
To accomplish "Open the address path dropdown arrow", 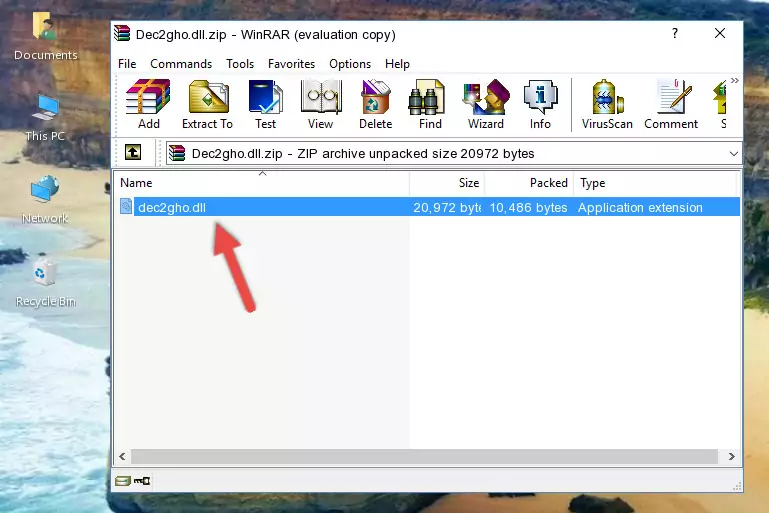I will click(733, 154).
